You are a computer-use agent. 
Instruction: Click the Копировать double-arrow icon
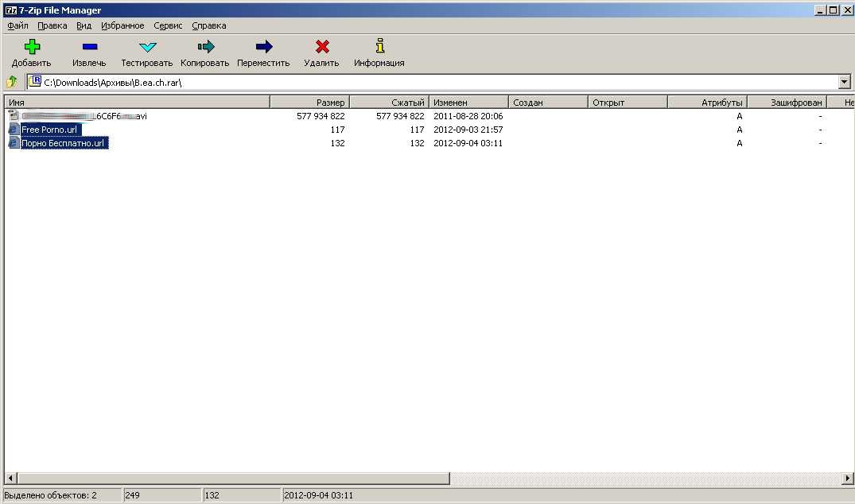pos(205,47)
